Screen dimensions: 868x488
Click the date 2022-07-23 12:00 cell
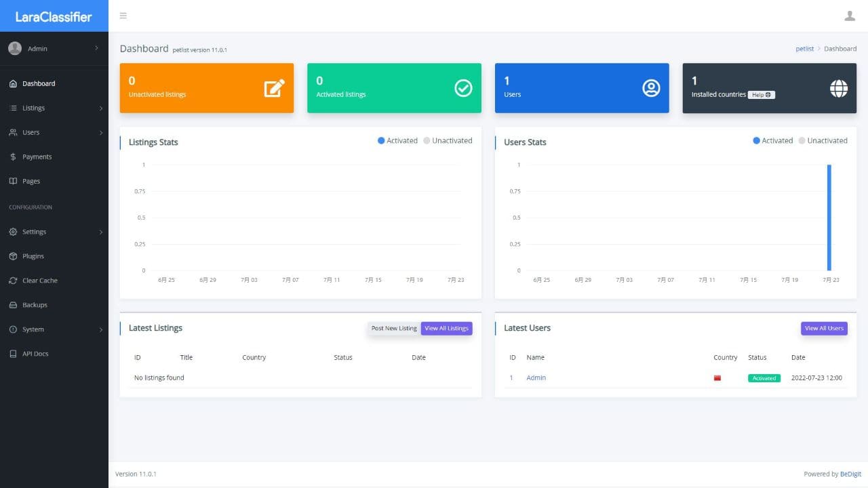tap(816, 378)
